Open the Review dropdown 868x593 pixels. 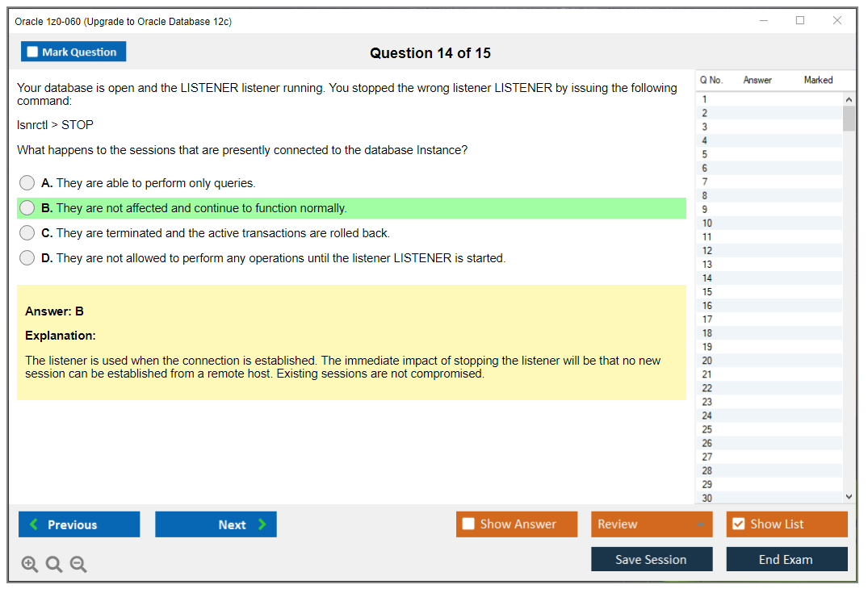[652, 524]
